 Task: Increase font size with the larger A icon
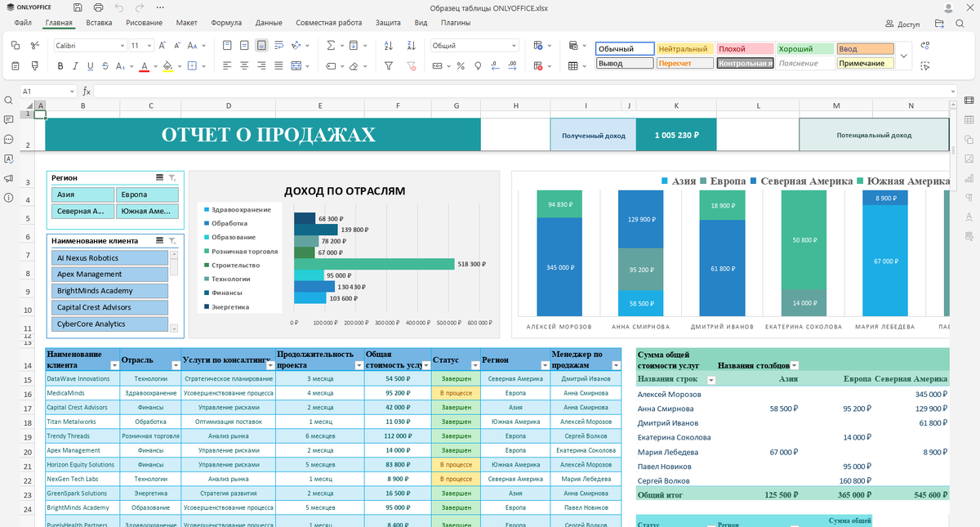click(x=163, y=45)
